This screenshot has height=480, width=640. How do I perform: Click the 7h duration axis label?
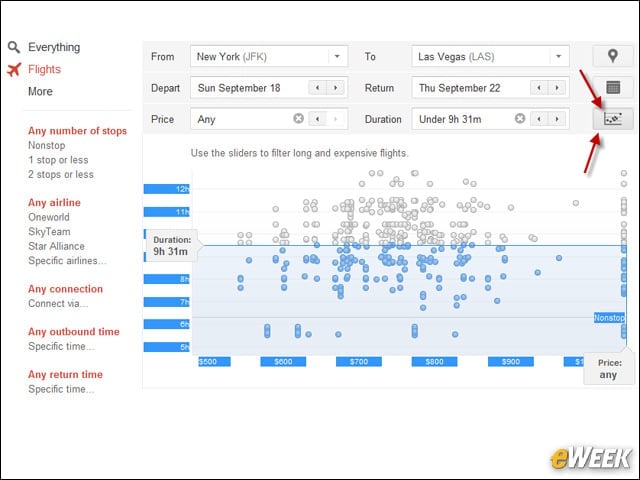coord(167,302)
